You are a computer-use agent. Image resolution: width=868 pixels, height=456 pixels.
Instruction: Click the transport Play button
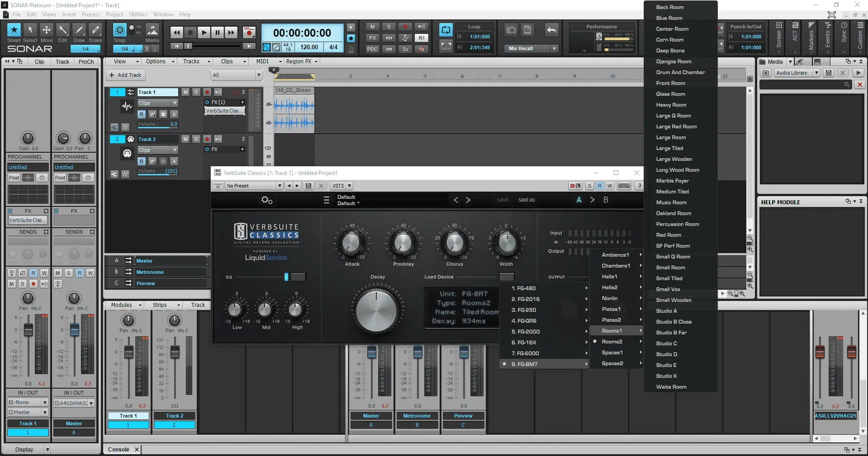204,33
